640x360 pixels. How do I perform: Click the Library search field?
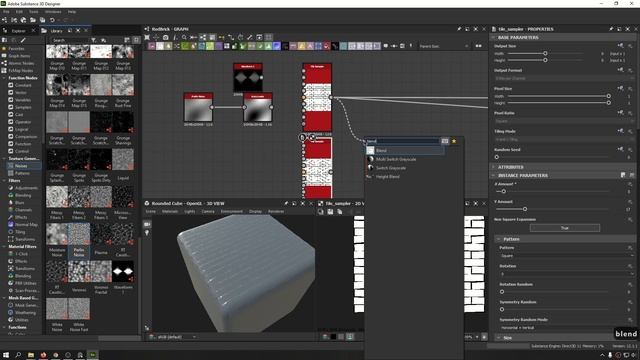point(69,40)
